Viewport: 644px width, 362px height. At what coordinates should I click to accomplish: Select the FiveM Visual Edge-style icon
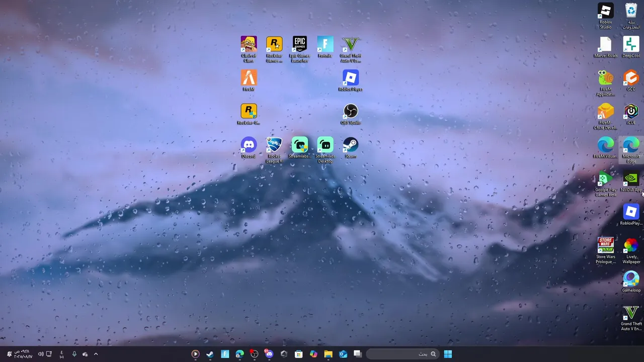(x=606, y=148)
